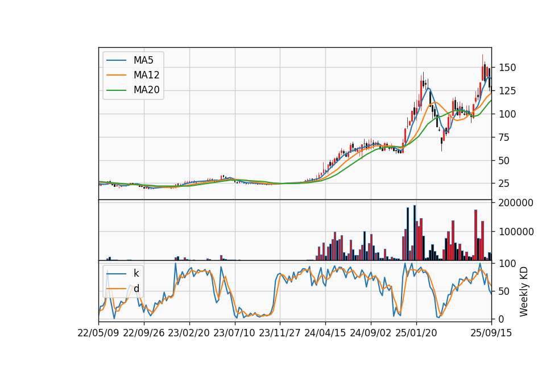Click the 75 price axis label
The image size is (546, 392).
click(504, 137)
